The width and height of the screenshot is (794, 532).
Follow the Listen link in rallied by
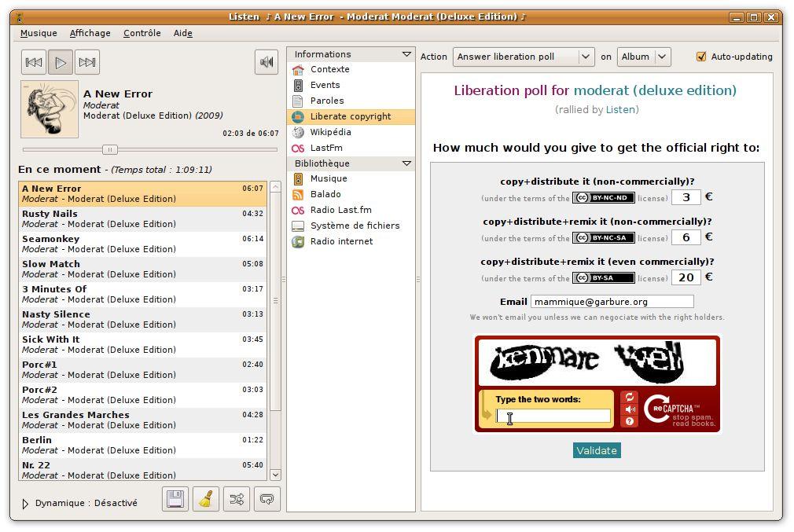pos(620,109)
